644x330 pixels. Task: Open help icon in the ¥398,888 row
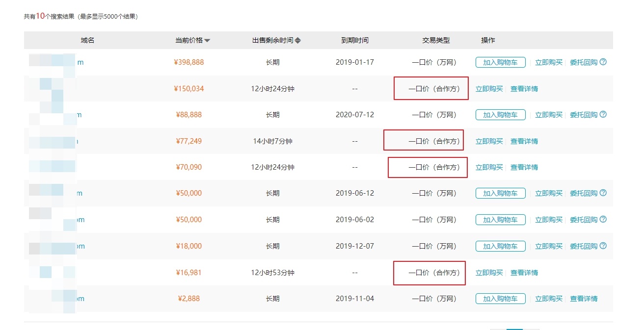[x=603, y=62]
